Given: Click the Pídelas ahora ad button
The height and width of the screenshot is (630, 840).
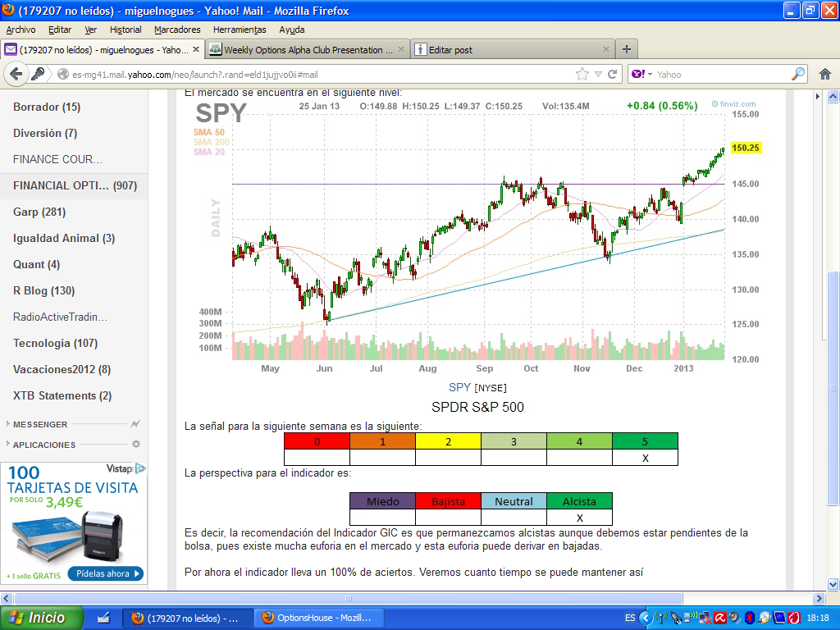Looking at the screenshot, I should pos(106,573).
